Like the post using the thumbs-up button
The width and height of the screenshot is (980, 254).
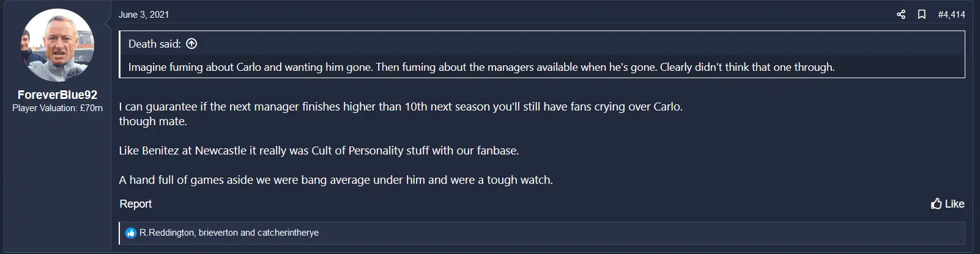(947, 204)
